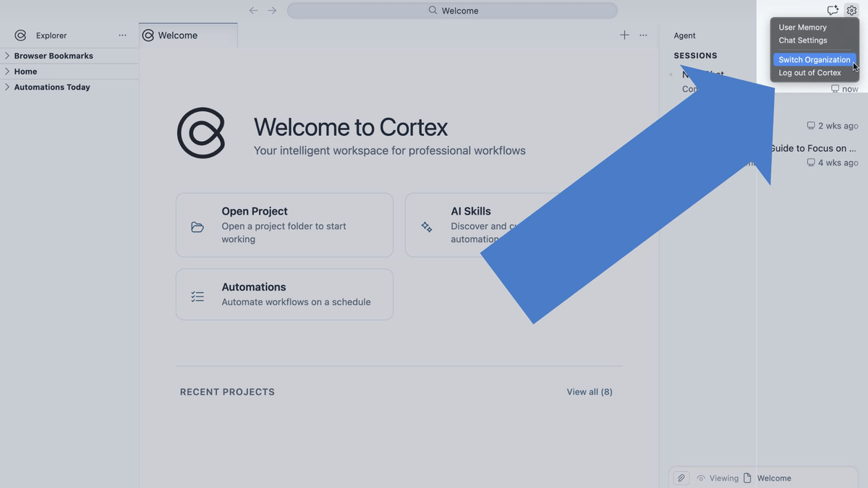Click the Open Project card

[284, 225]
